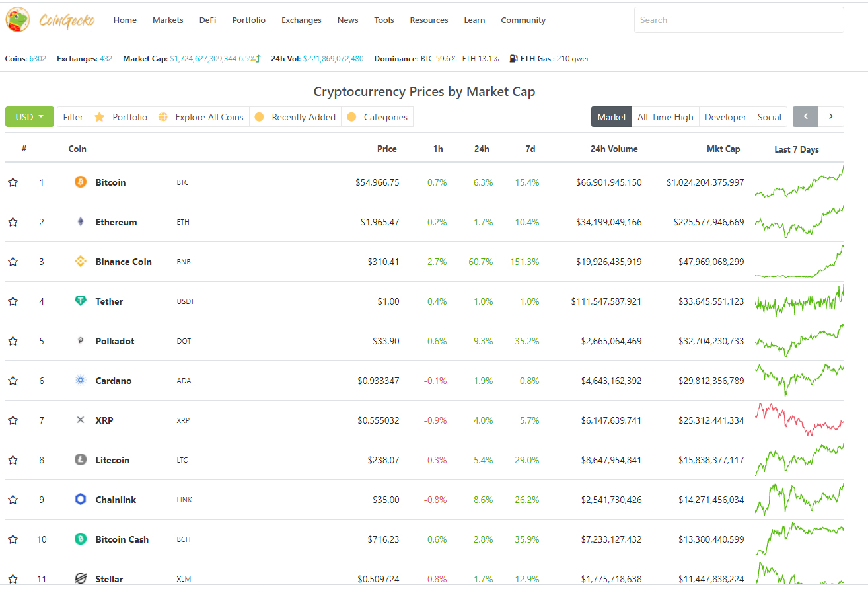Open the Tools menu

[384, 20]
